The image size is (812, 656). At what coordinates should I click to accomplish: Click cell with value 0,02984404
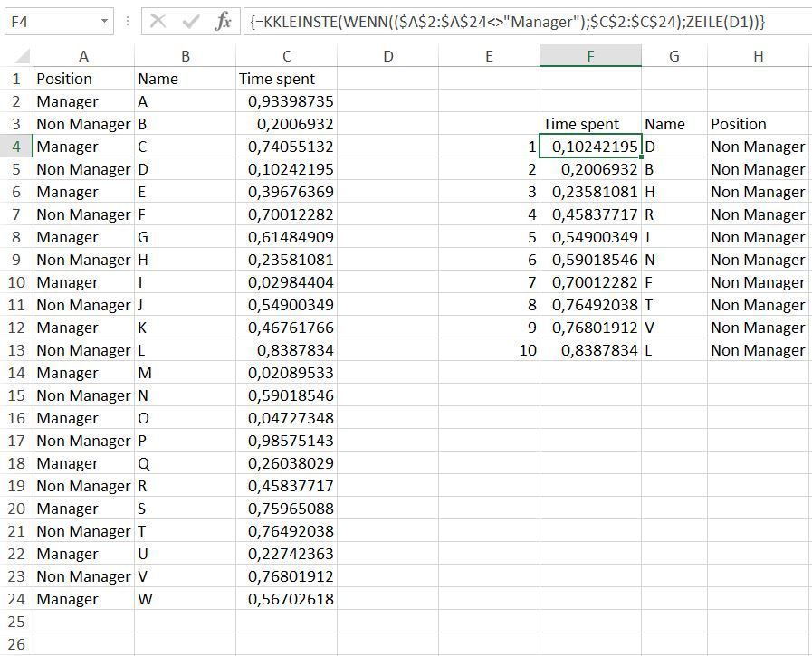coord(286,282)
